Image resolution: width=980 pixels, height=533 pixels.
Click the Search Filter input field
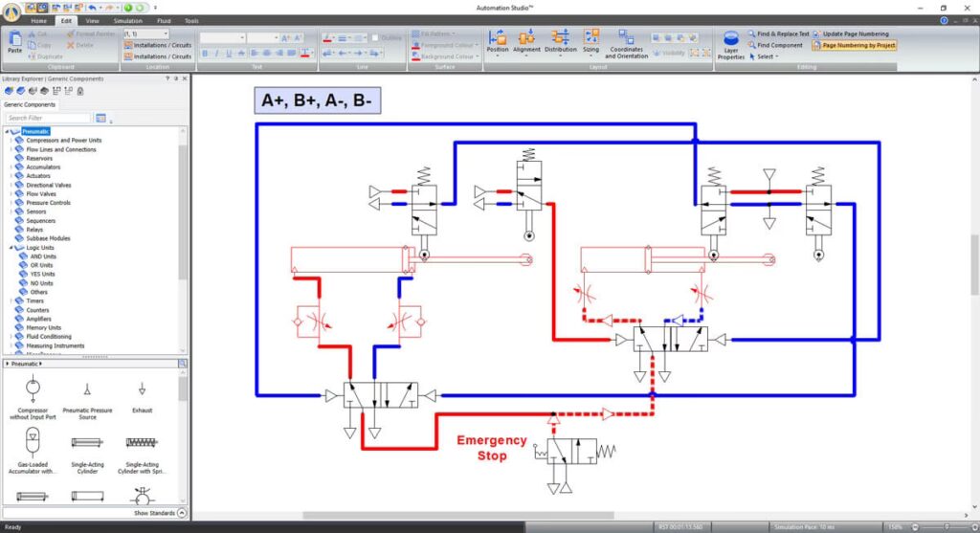[x=48, y=118]
